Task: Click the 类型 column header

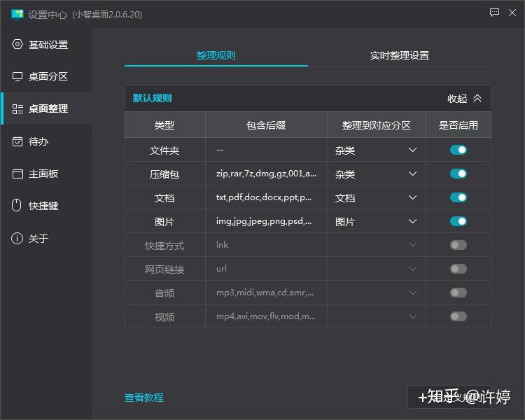Action: tap(164, 125)
